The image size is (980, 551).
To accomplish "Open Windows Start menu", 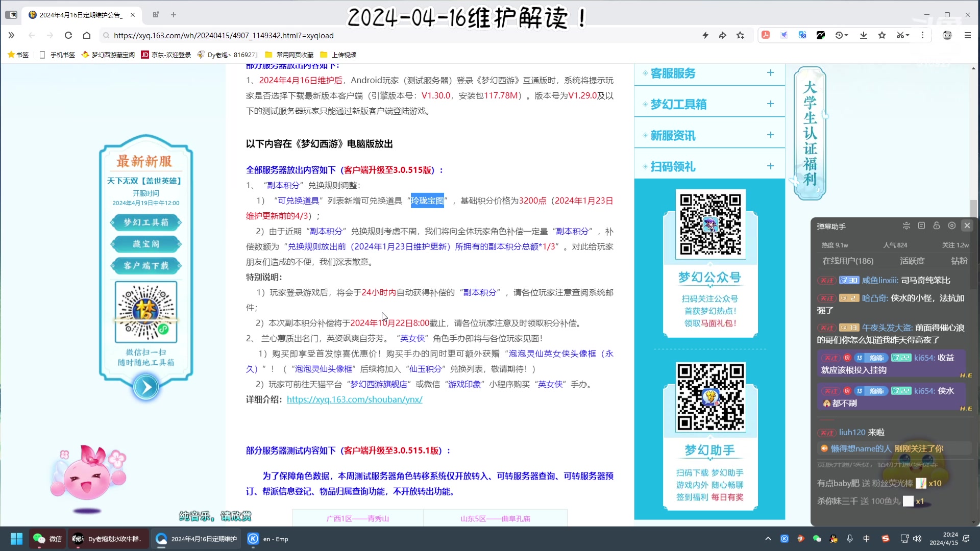I will (x=16, y=539).
